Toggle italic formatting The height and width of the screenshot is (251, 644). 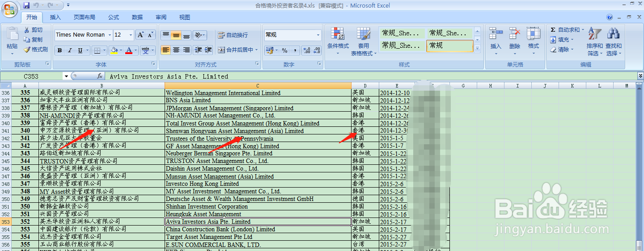70,50
